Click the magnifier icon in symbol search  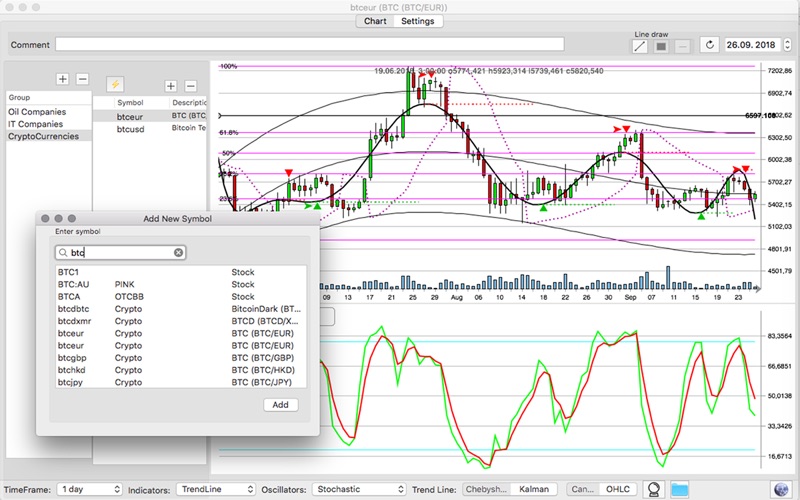pyautogui.click(x=63, y=253)
